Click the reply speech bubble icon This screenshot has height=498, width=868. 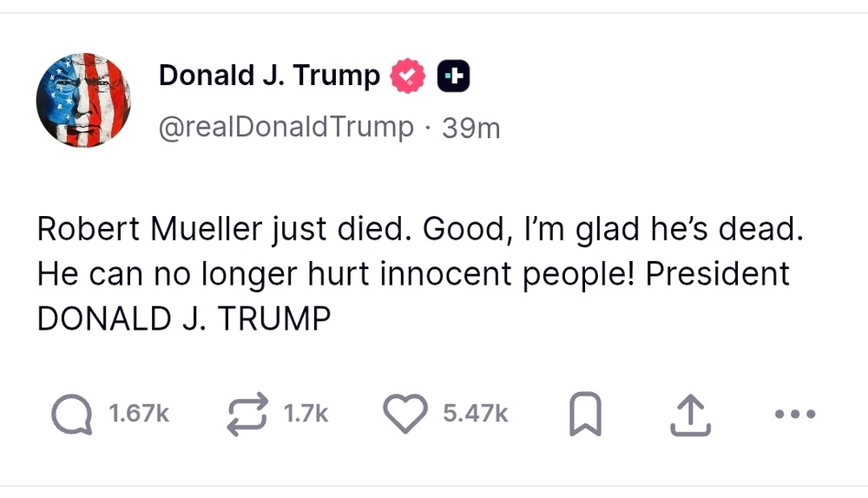click(71, 414)
